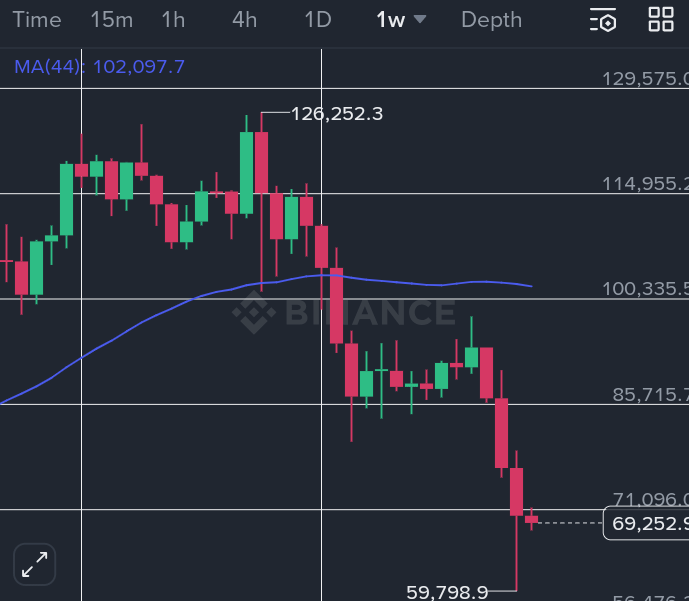Click the 126,252.3 high price label
Viewport: 689px width, 601px height.
(337, 114)
